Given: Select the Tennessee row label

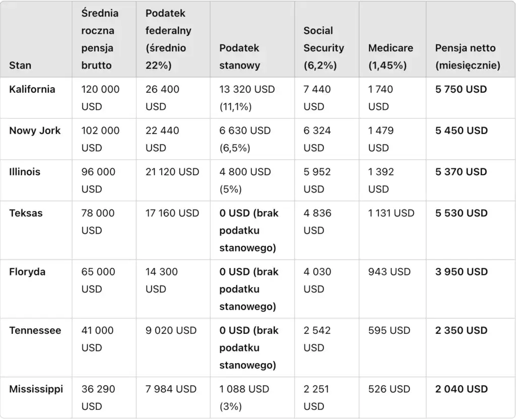Looking at the screenshot, I should point(35,330).
